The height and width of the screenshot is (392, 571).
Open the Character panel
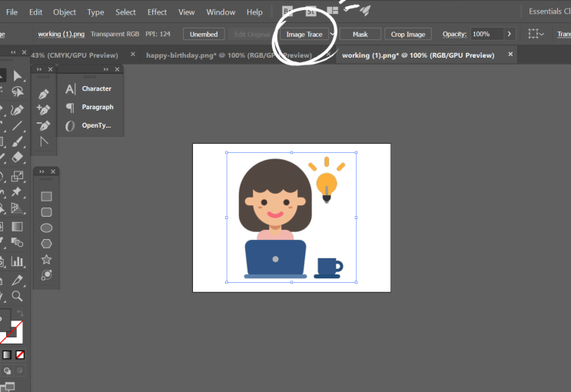(x=89, y=88)
